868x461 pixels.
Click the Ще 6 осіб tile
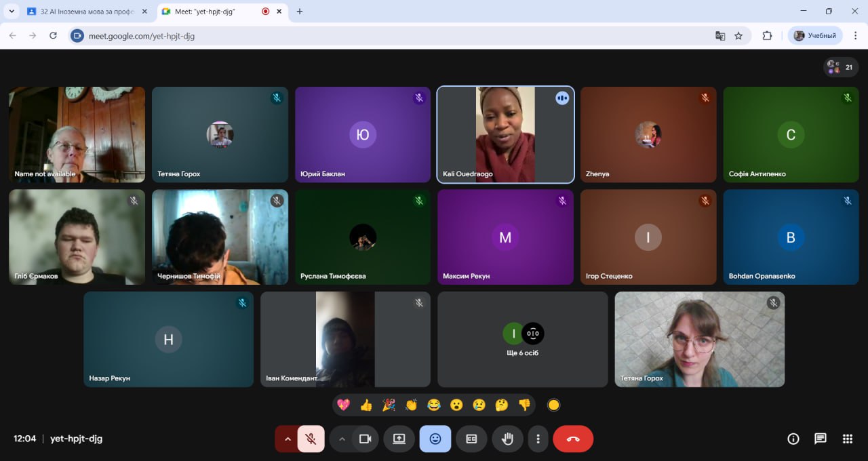tap(522, 339)
